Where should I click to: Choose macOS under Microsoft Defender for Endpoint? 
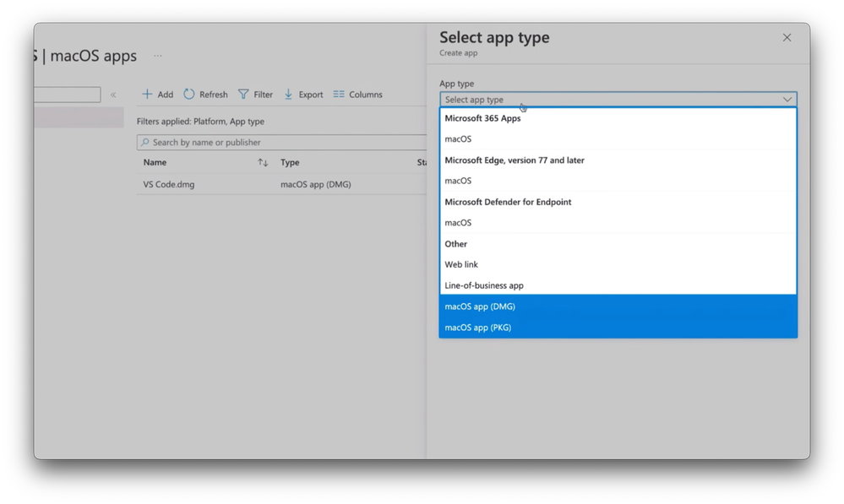pyautogui.click(x=459, y=223)
